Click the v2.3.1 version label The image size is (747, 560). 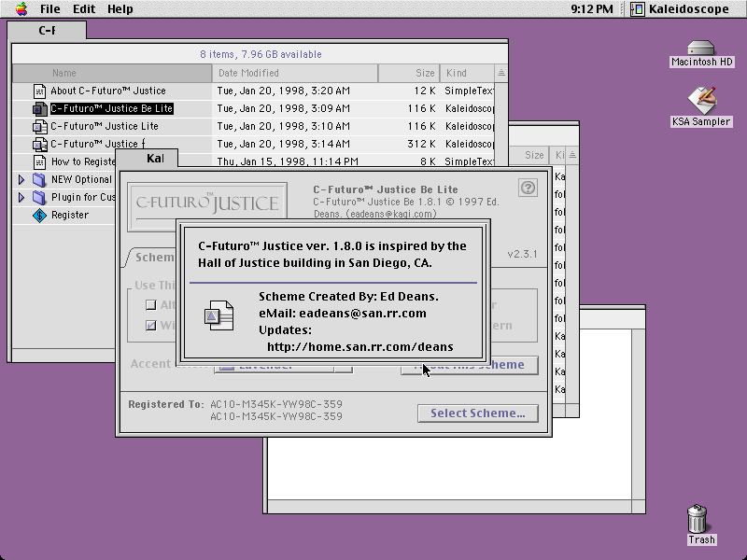tap(522, 254)
